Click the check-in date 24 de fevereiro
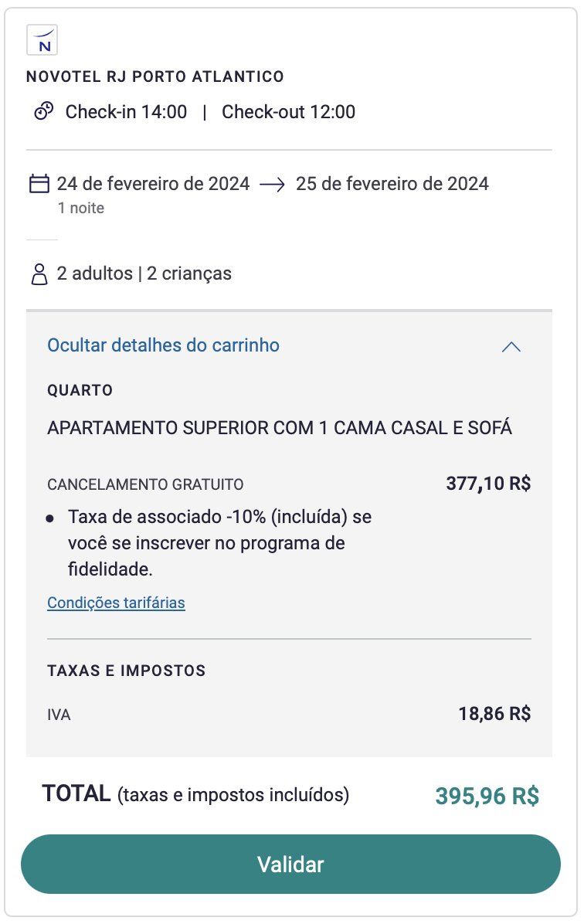This screenshot has width=584, height=924. (x=153, y=184)
